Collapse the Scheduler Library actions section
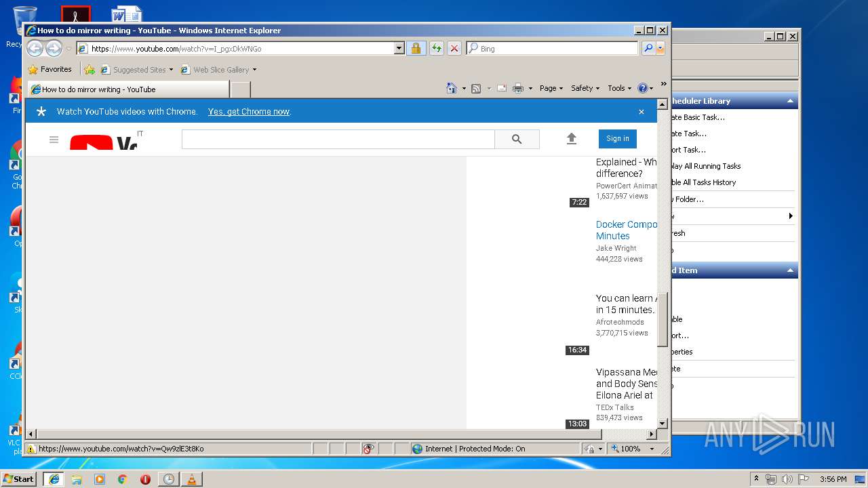 [790, 101]
